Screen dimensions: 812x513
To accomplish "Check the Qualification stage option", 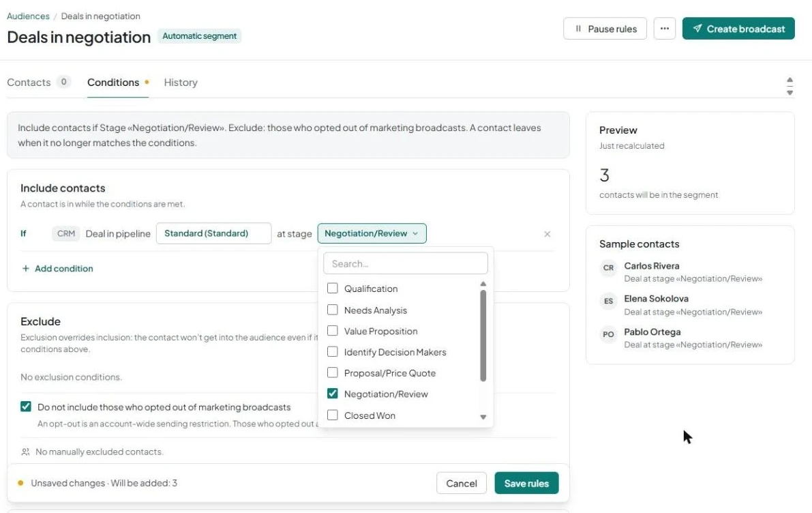I will point(333,288).
